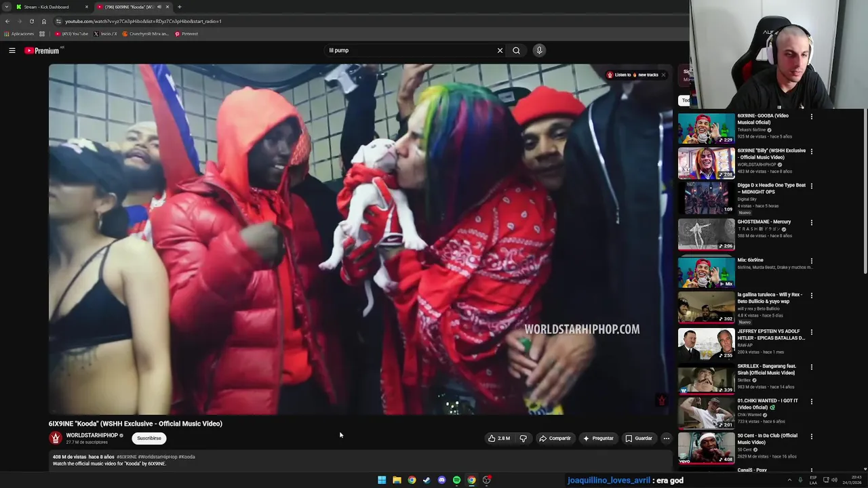Click the browser address bar URL

tap(143, 21)
